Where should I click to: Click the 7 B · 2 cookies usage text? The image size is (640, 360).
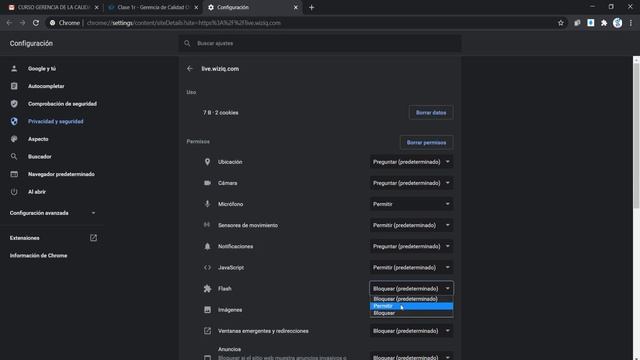221,113
